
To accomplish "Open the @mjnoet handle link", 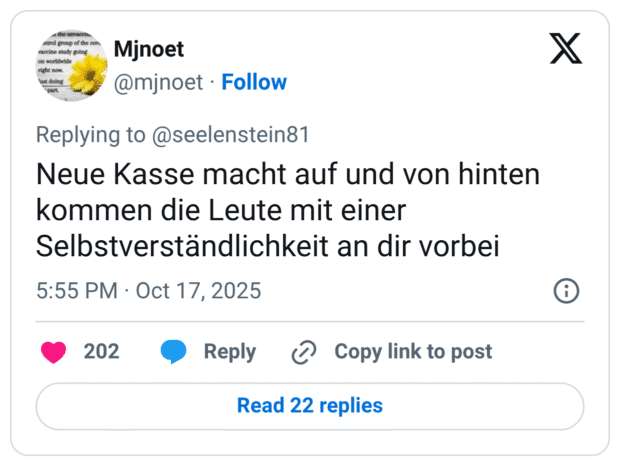I will pyautogui.click(x=158, y=82).
